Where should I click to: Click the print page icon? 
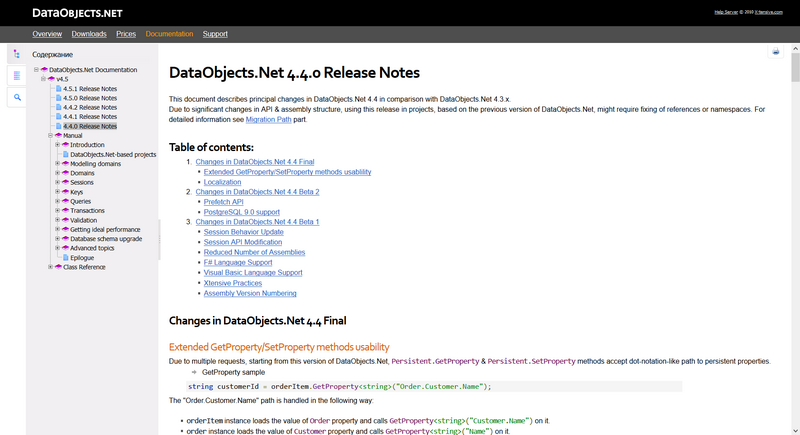pos(776,52)
